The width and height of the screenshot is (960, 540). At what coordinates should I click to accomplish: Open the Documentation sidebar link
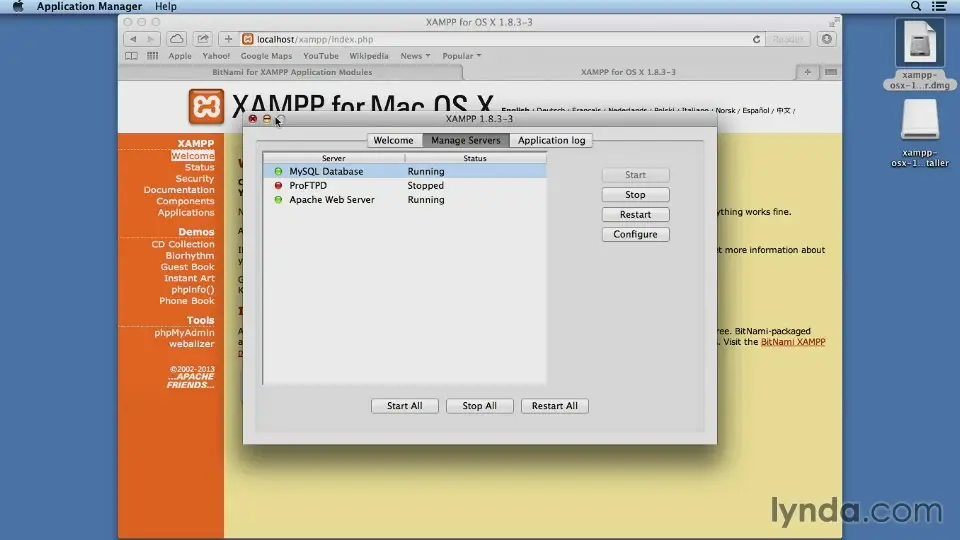pos(179,190)
